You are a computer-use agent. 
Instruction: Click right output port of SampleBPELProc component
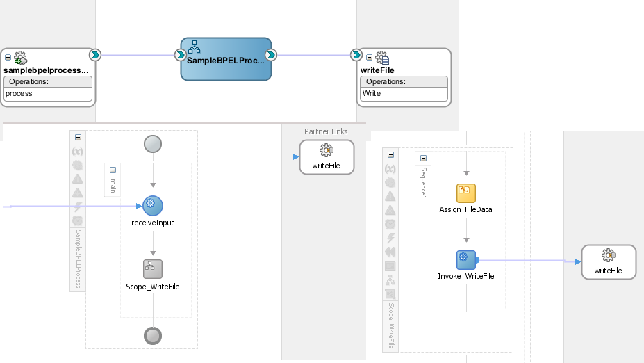(x=271, y=55)
